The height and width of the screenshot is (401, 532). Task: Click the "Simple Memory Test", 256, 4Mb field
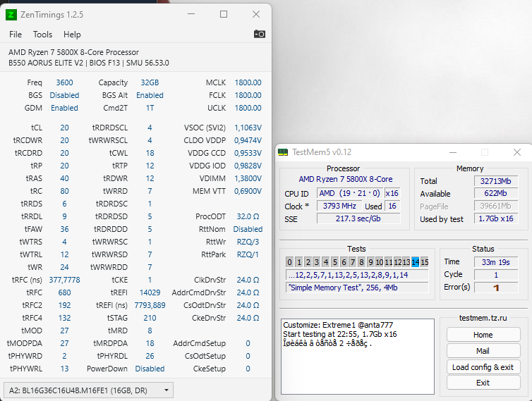[x=357, y=288]
